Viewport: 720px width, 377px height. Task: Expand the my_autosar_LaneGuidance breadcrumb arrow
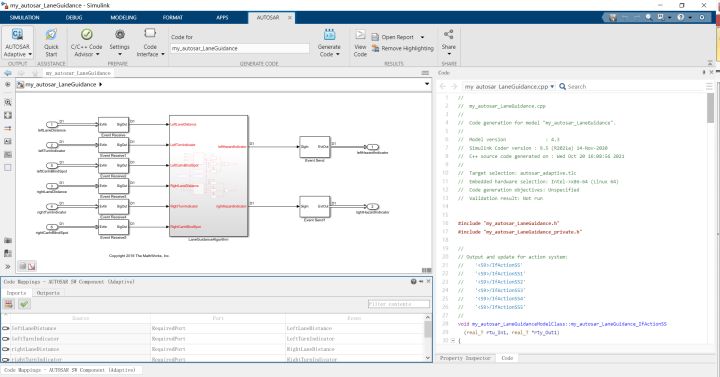(x=101, y=84)
